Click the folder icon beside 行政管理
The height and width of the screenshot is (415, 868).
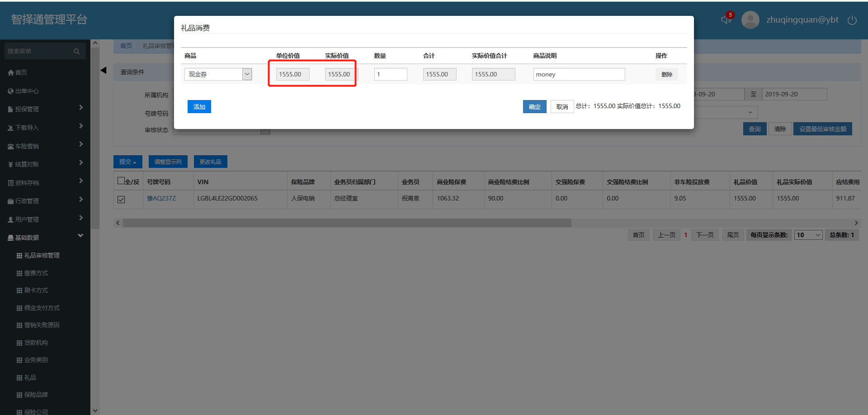tap(11, 201)
